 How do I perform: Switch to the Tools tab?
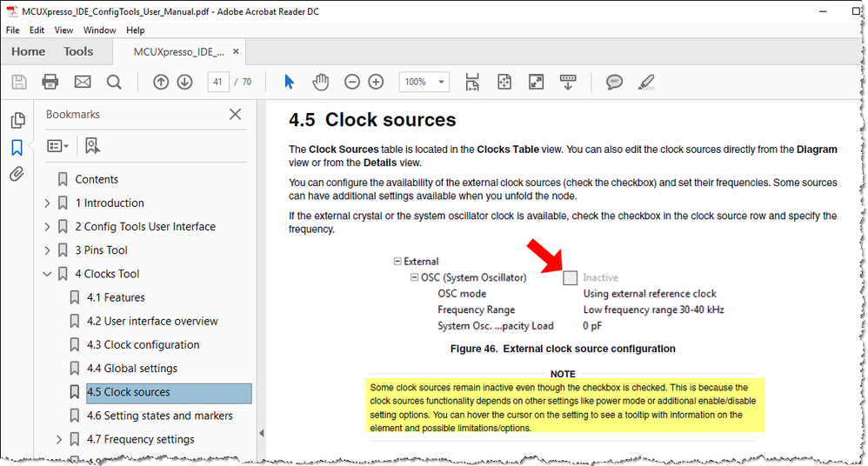coord(78,51)
